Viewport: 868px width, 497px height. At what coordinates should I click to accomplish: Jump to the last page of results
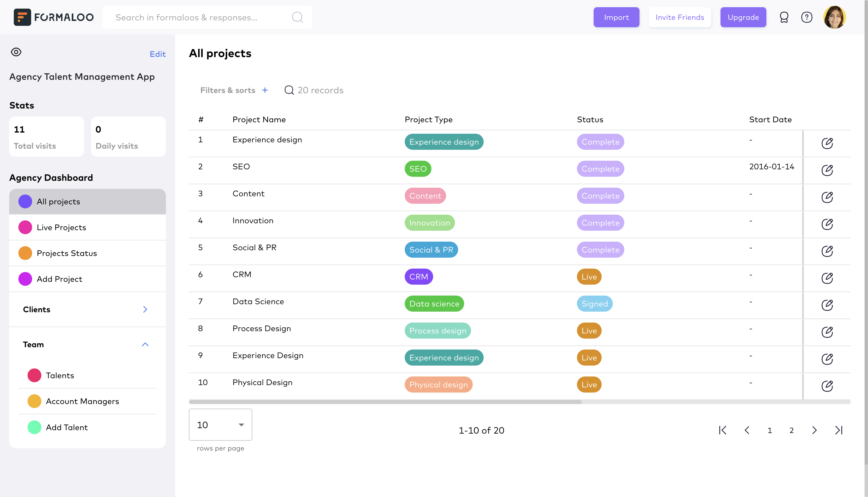839,430
